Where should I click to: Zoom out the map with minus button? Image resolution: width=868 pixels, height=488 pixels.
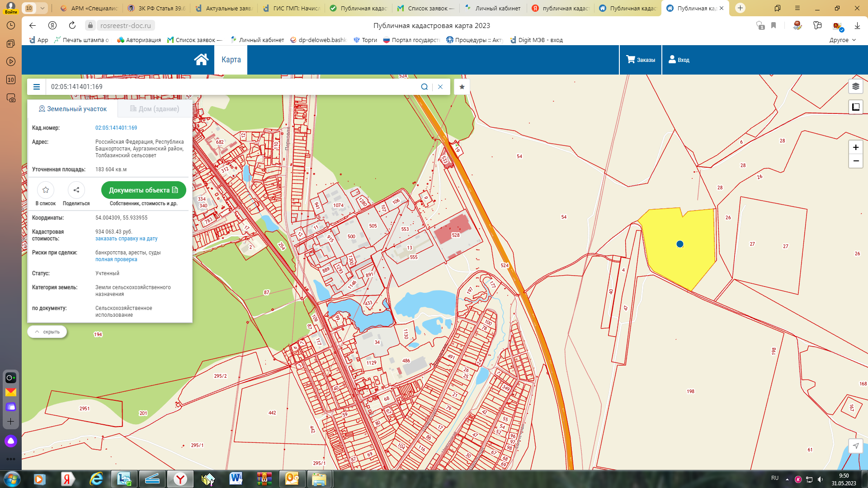click(855, 161)
